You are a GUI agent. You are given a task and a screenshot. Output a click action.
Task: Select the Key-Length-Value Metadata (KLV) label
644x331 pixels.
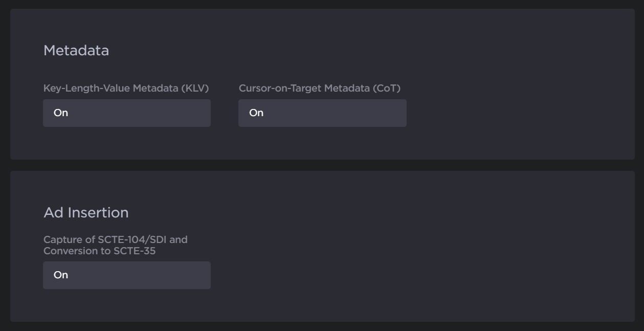126,89
